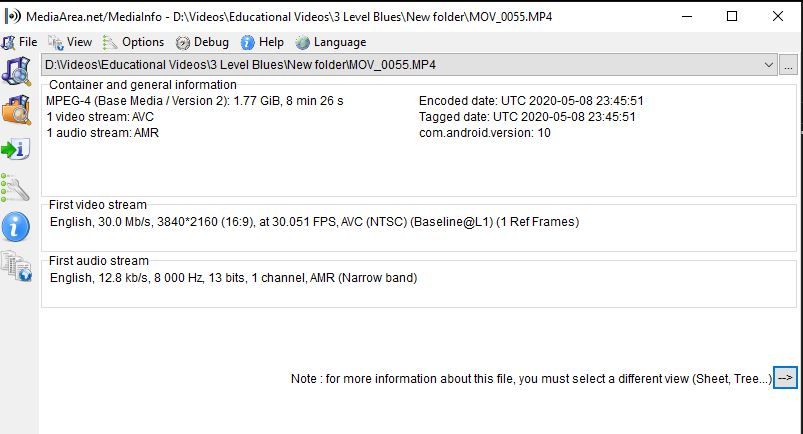Expand the file path dropdown arrow
Image resolution: width=803 pixels, height=434 pixels.
[x=768, y=65]
